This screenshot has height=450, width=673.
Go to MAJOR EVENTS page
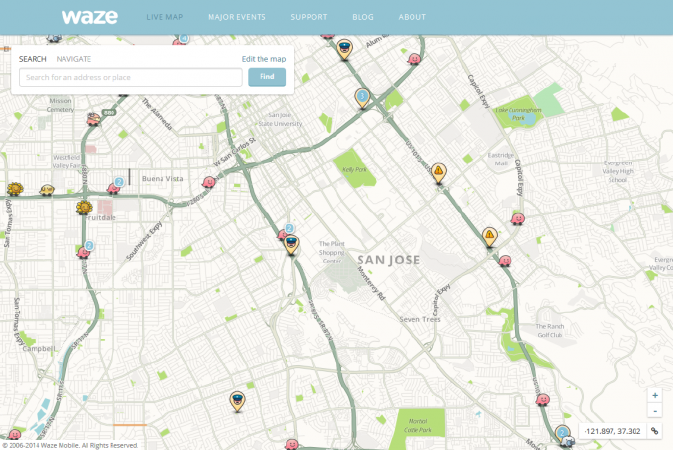pos(237,17)
